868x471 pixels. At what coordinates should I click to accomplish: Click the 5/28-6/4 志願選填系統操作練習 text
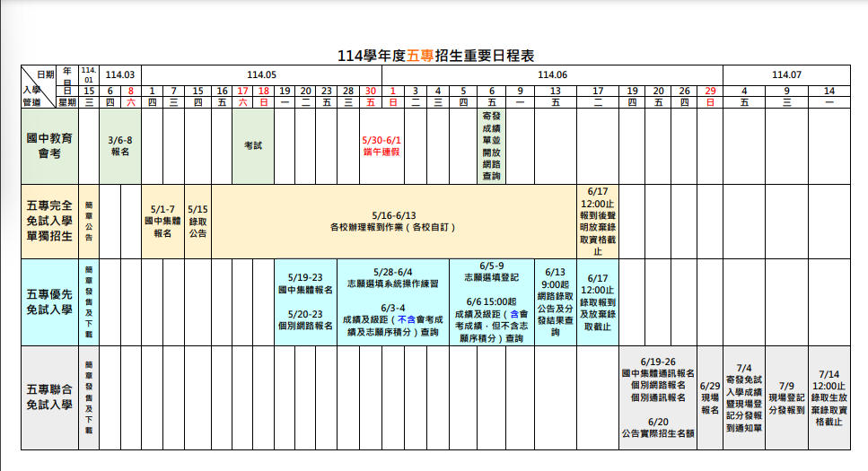404,277
